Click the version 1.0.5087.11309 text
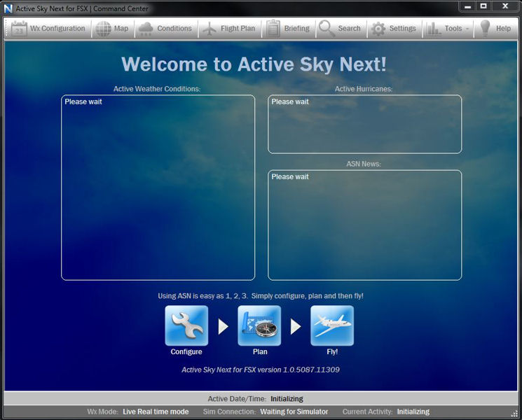This screenshot has width=522, height=420. point(311,370)
